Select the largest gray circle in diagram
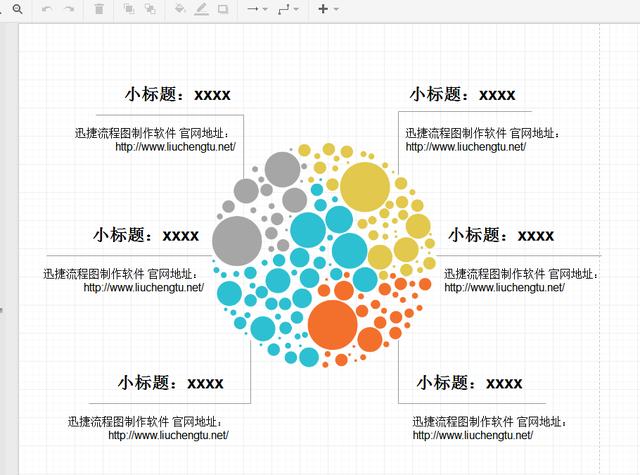 coord(237,241)
